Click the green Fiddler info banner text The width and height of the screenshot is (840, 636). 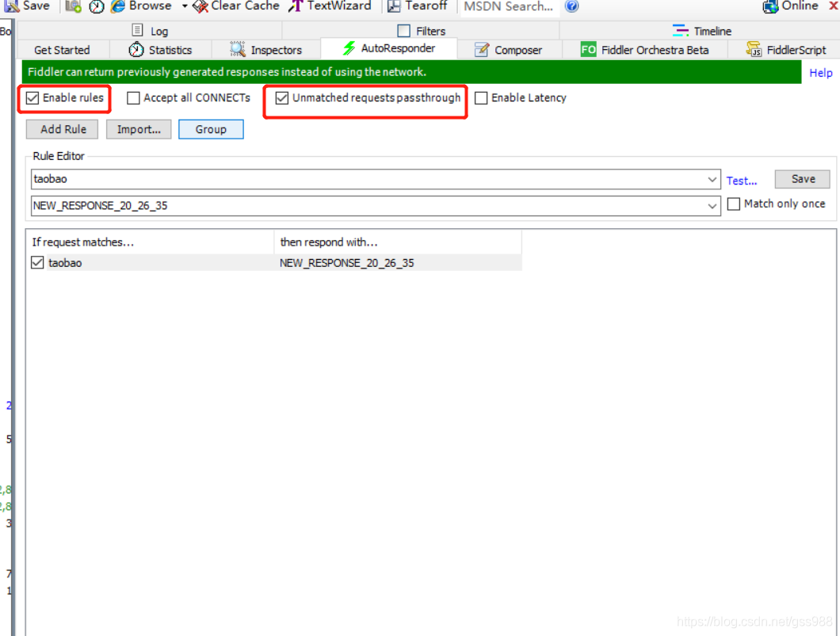tap(227, 72)
